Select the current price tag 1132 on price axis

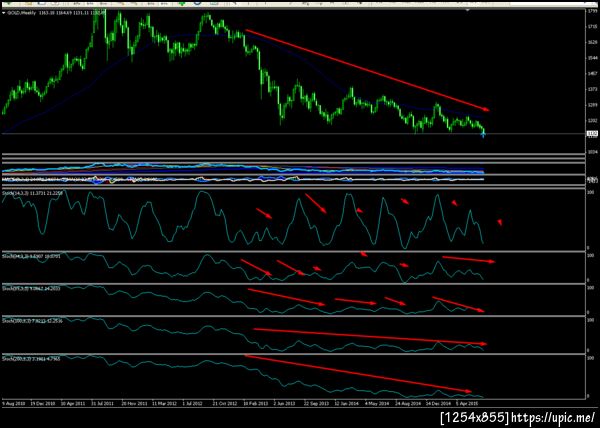tap(592, 133)
